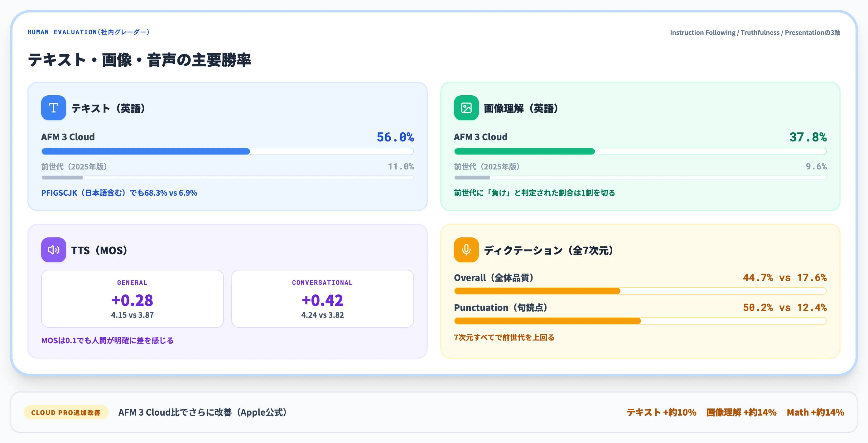Viewport: 868px width, 443px height.
Task: Click the 37.8% image win rate value
Action: (x=808, y=137)
